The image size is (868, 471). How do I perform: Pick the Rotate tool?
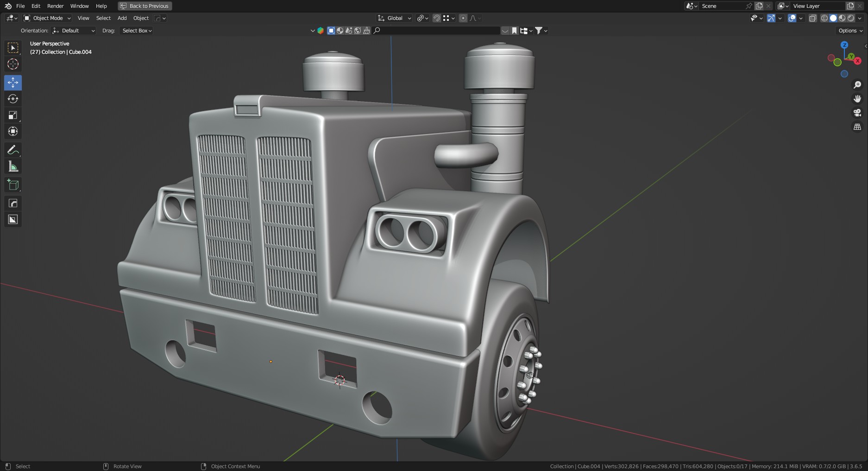tap(13, 99)
